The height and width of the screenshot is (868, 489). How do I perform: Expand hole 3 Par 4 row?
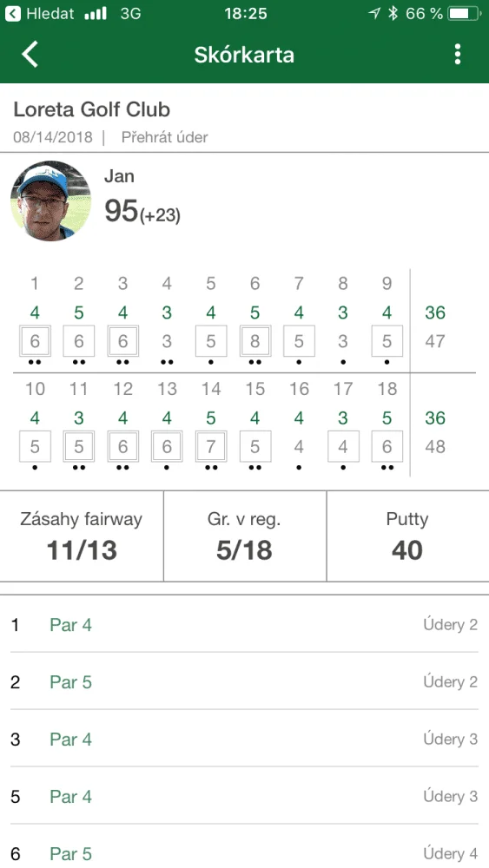click(244, 740)
